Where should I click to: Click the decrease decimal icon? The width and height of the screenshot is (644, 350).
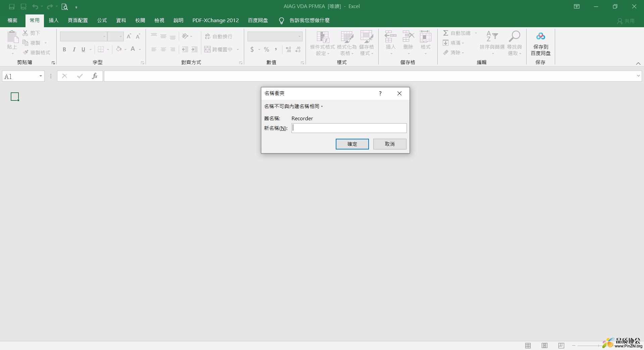[298, 49]
